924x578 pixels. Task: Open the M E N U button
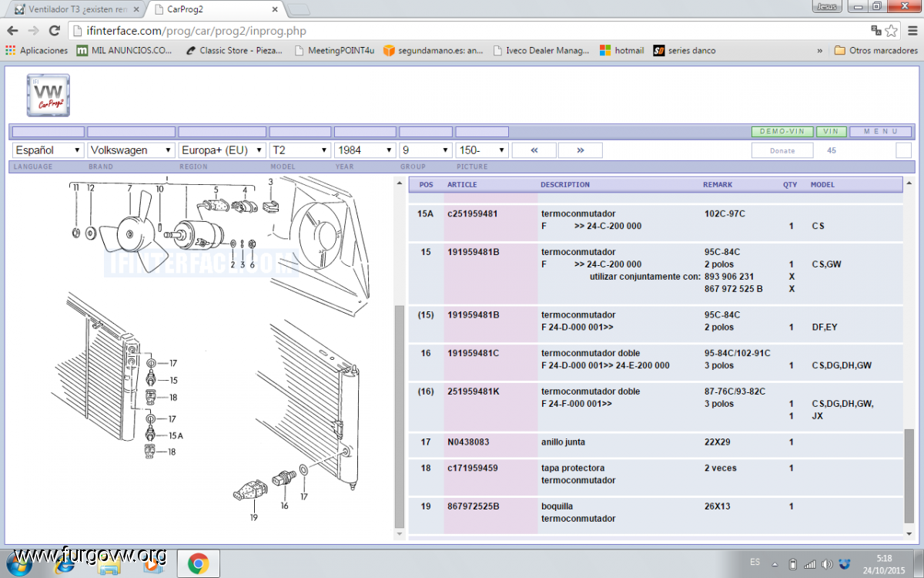pos(880,132)
